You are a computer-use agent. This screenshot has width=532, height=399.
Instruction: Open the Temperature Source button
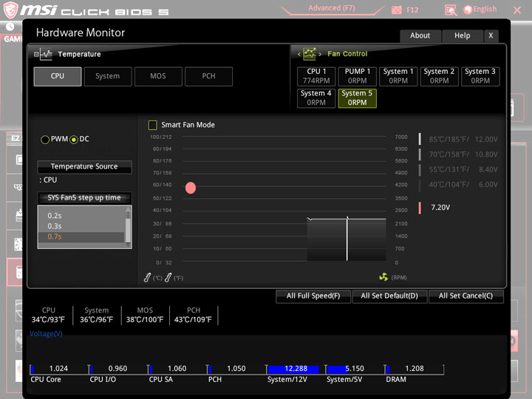[x=84, y=166]
